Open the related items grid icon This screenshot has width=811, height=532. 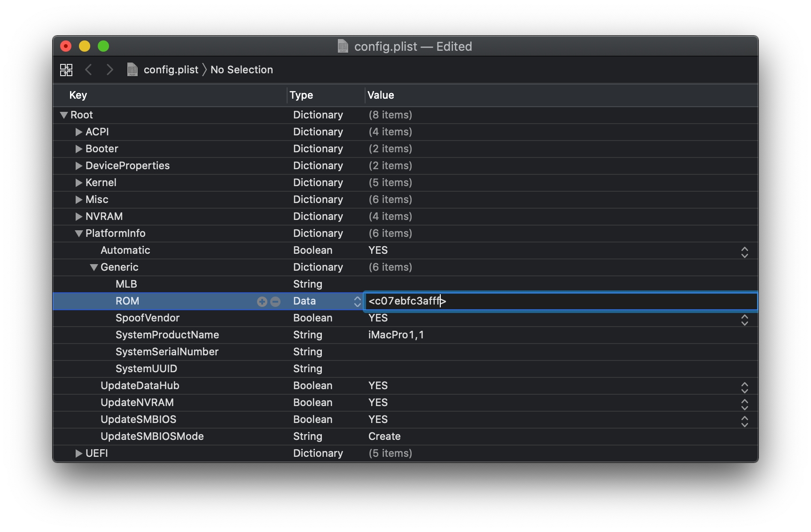pos(66,70)
